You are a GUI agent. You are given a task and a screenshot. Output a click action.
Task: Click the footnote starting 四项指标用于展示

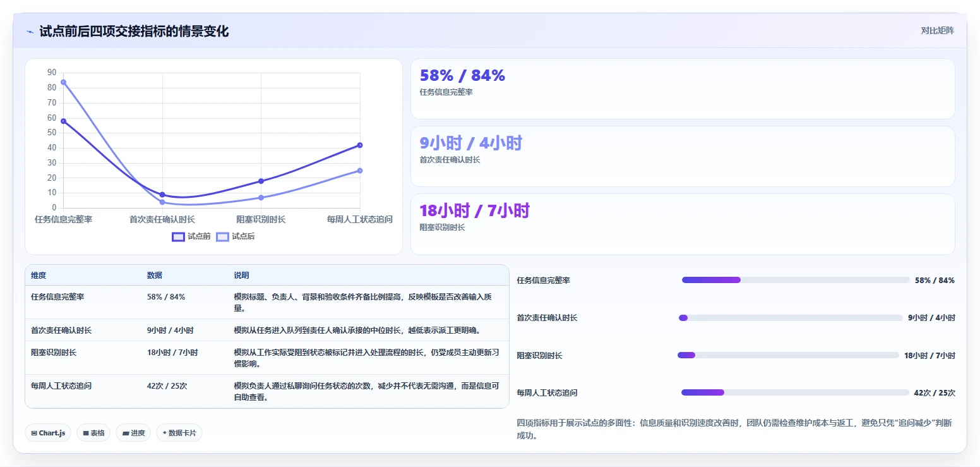[736, 429]
